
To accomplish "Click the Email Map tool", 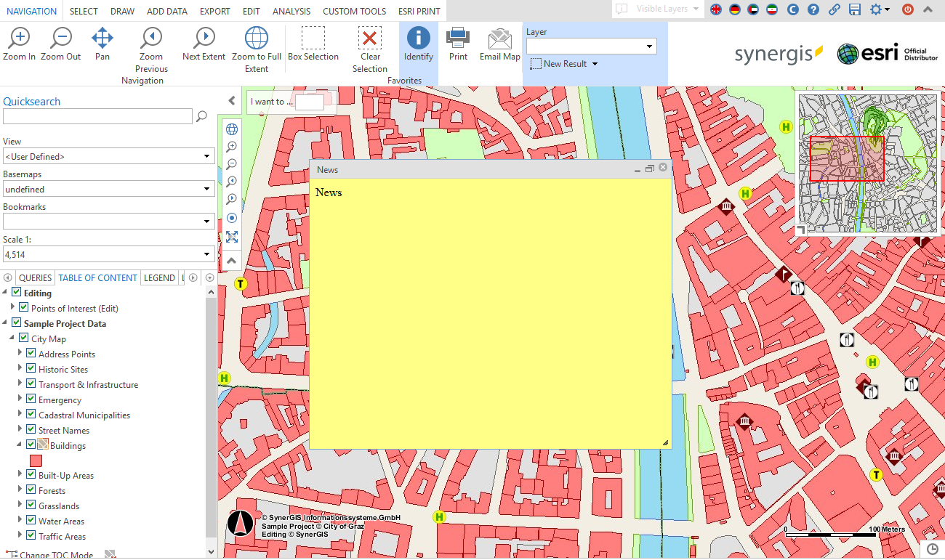I will click(x=499, y=41).
